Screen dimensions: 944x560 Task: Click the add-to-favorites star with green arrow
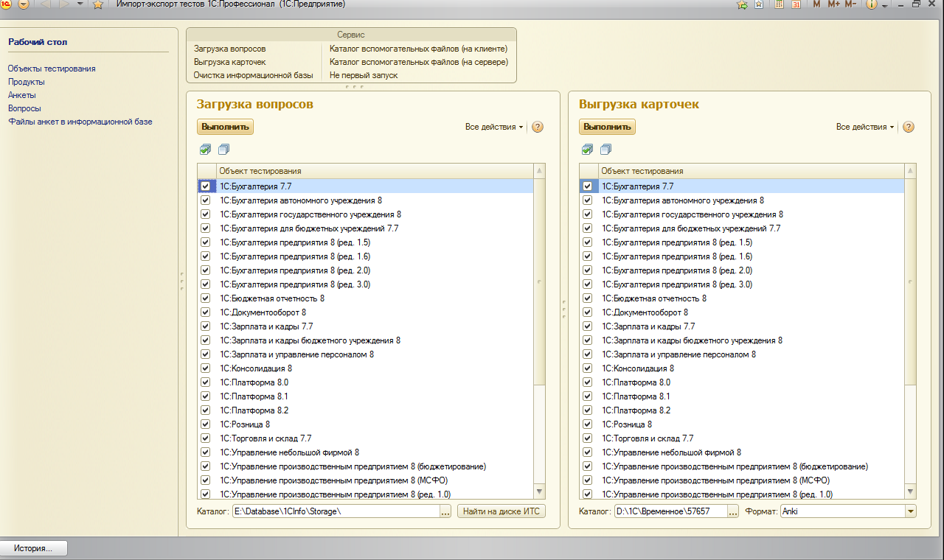click(x=742, y=4)
